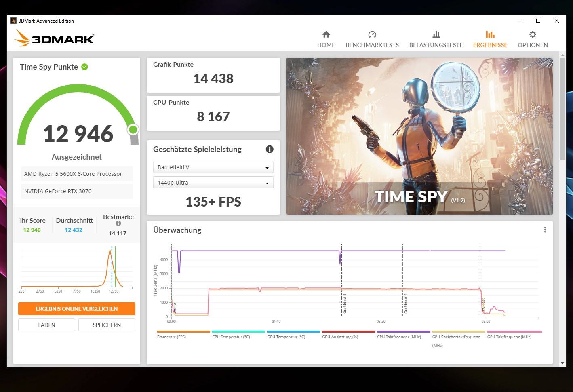Screen dimensions: 573x392
Task: Click the green validation checkmark icon
Action: pyautogui.click(x=85, y=67)
